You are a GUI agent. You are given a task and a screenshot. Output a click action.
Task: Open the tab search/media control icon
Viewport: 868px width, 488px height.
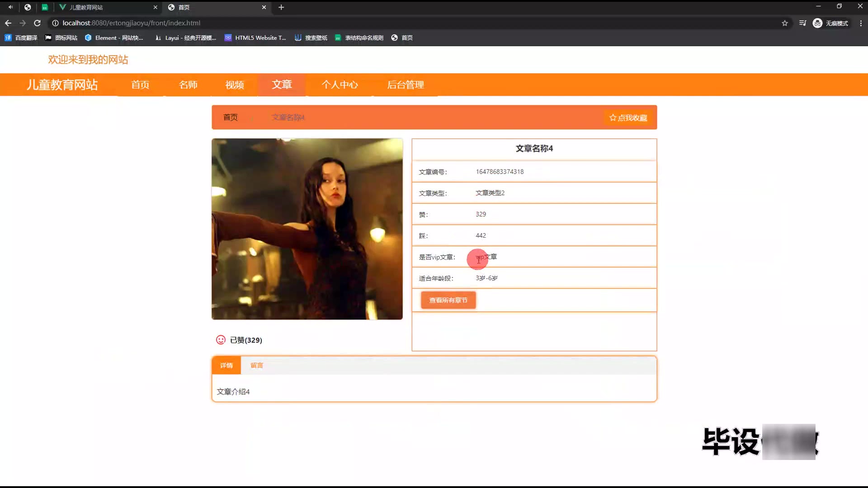click(x=802, y=23)
